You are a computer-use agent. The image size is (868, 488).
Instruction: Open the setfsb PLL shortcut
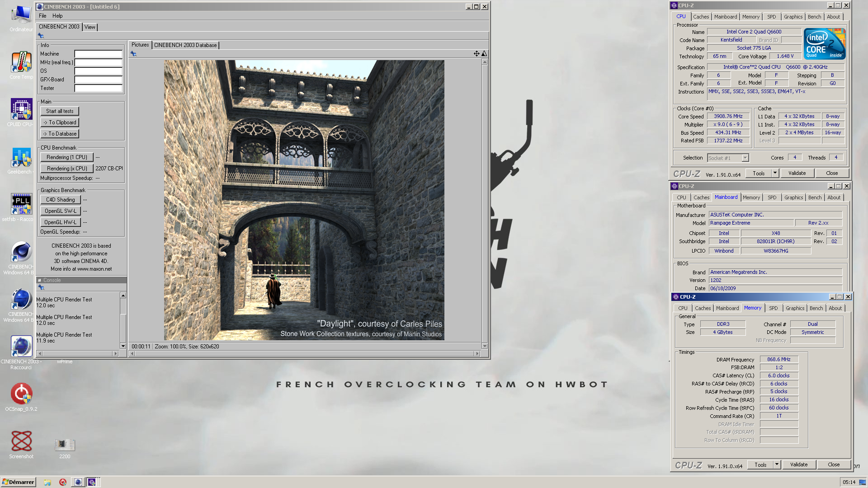point(21,207)
